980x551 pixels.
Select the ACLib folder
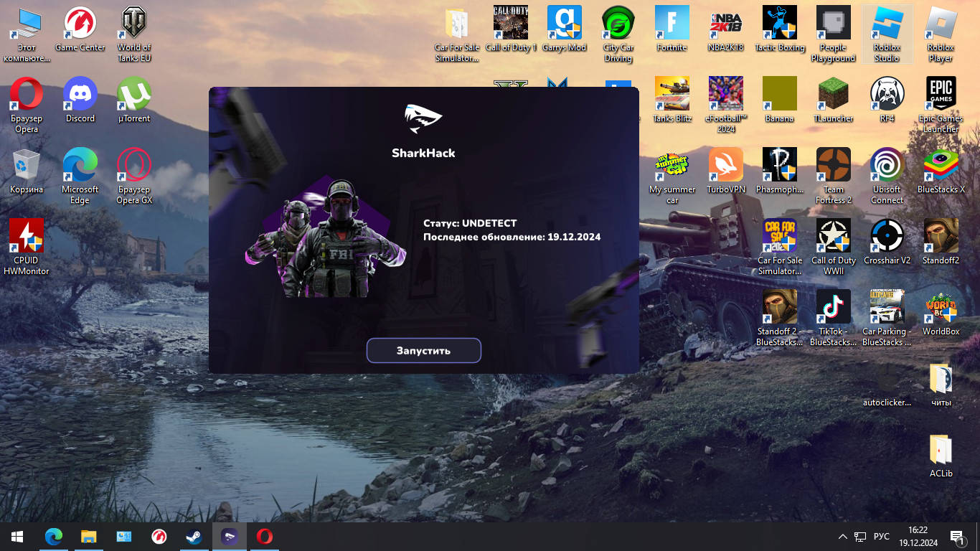coord(941,455)
